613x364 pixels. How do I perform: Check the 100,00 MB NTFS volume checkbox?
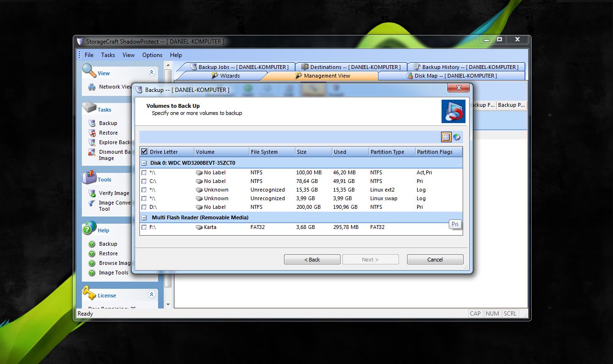point(144,172)
